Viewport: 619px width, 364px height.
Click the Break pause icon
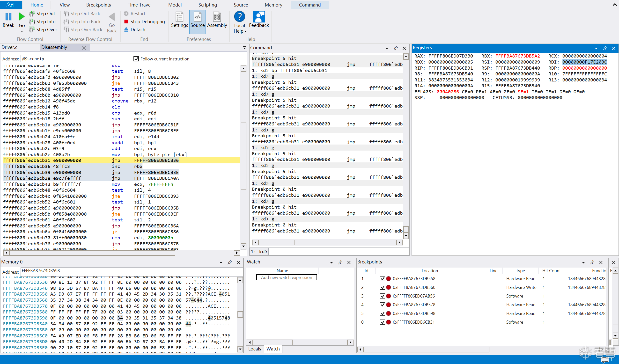click(x=8, y=17)
